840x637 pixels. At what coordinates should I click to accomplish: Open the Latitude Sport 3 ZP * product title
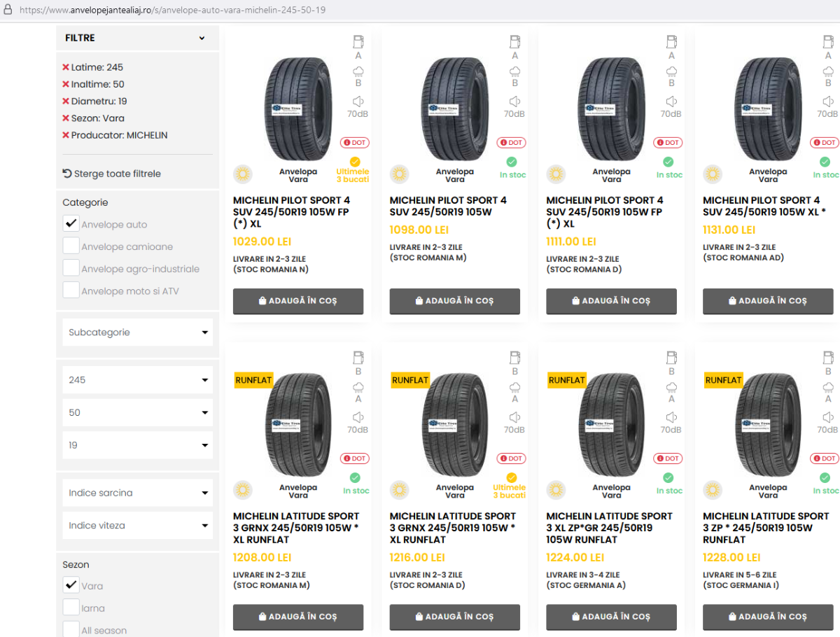pos(766,528)
